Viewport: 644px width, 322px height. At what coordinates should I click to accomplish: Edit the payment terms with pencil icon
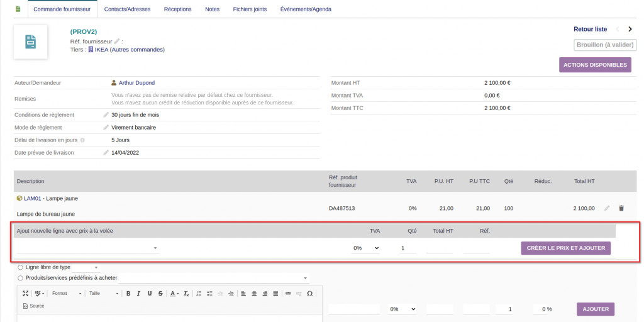(106, 115)
